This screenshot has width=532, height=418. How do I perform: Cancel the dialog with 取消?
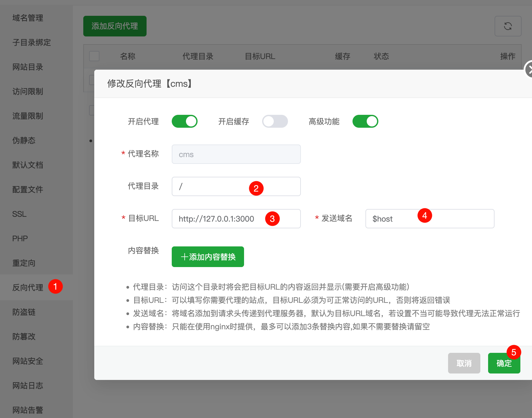pyautogui.click(x=464, y=363)
